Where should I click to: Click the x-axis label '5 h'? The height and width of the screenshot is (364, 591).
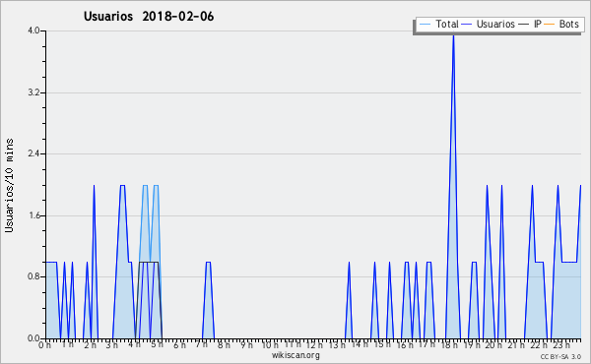click(157, 344)
